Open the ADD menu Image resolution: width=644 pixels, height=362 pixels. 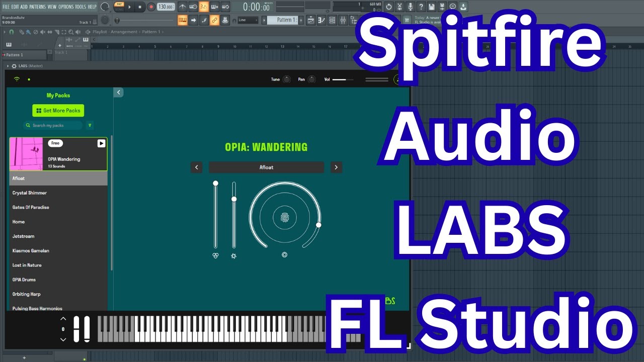coord(24,7)
